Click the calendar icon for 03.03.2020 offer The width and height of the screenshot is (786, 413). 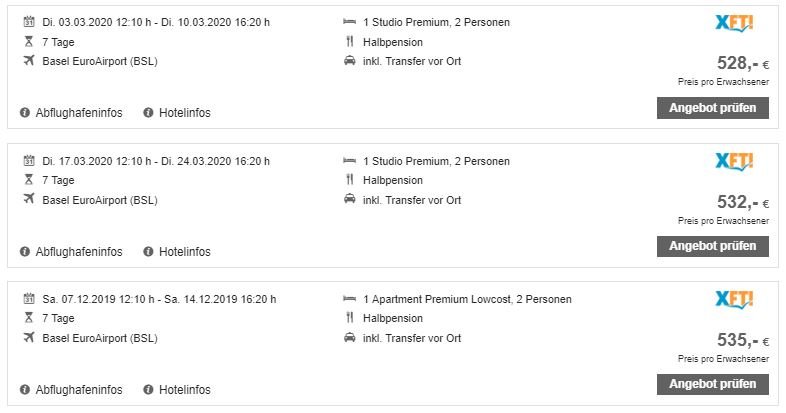28,22
